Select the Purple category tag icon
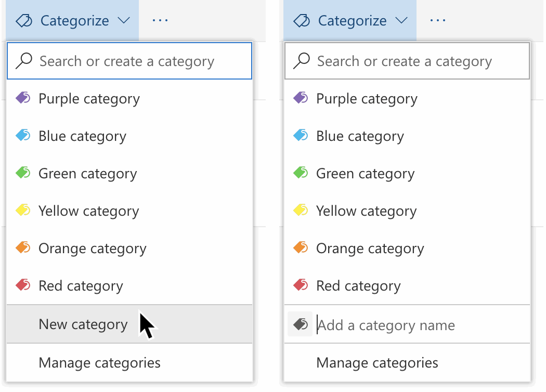This screenshot has height=392, width=546. [x=24, y=98]
